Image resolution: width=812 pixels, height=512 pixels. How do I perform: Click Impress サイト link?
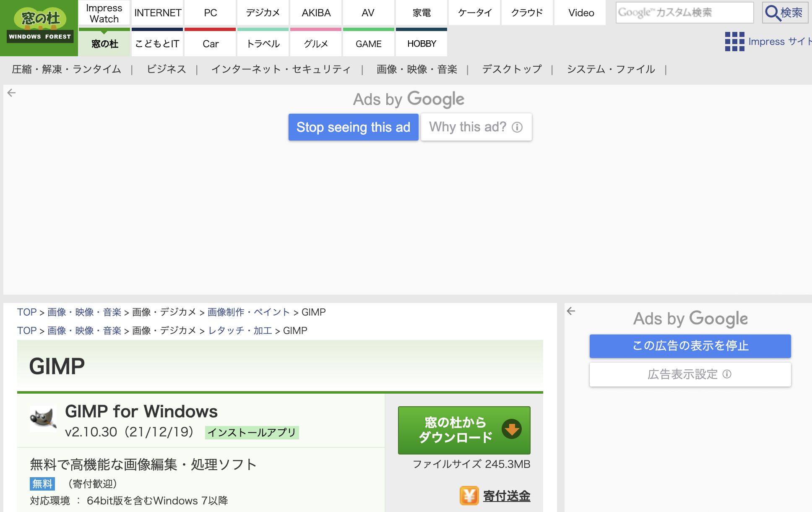779,42
